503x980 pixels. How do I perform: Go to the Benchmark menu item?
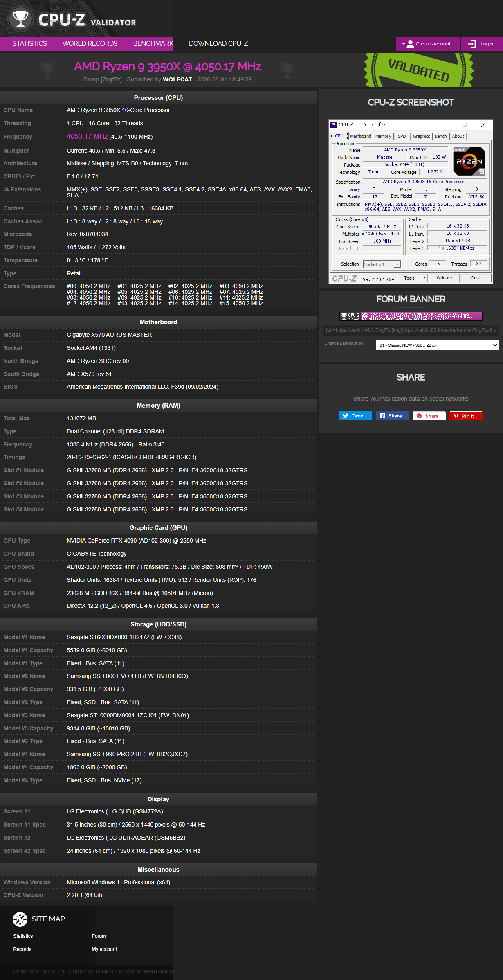pos(153,43)
